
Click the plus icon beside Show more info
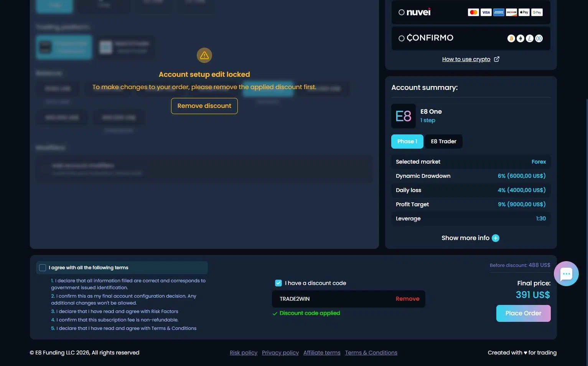click(x=496, y=238)
